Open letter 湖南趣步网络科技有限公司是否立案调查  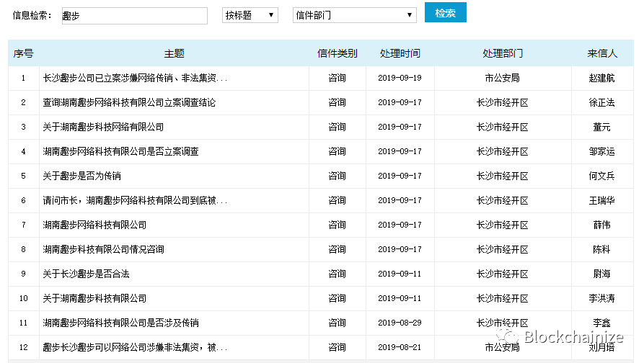click(120, 151)
